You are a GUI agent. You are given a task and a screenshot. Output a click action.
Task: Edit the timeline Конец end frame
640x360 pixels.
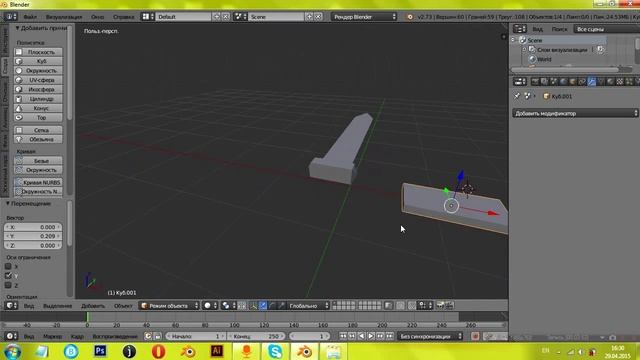[256, 336]
